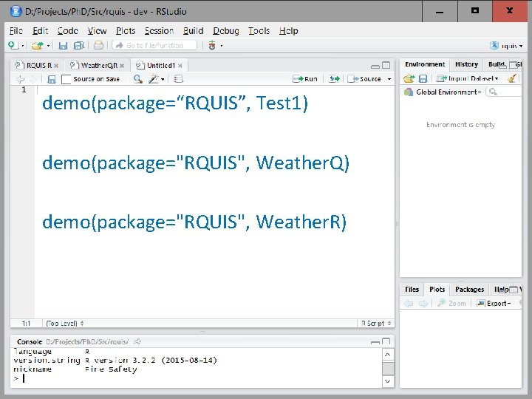Screen dimensions: 532x399
Task: Click the Zoom plot button
Action: [452, 304]
